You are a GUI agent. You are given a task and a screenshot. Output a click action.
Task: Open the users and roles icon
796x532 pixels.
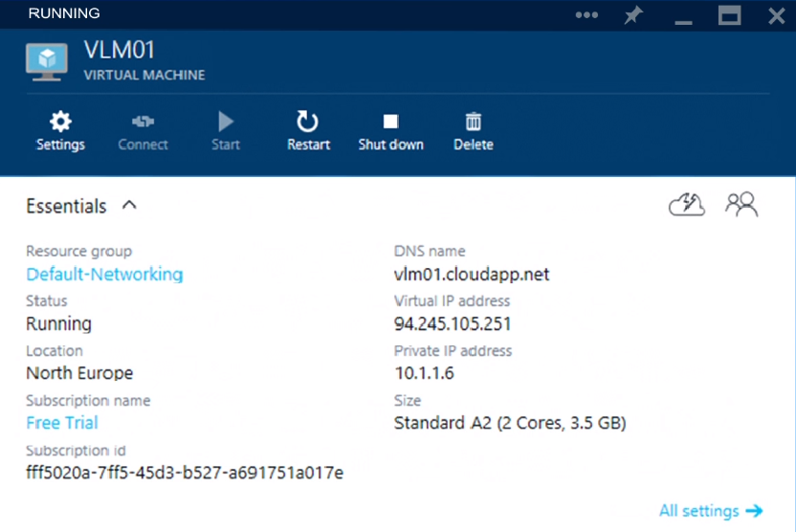(x=741, y=205)
